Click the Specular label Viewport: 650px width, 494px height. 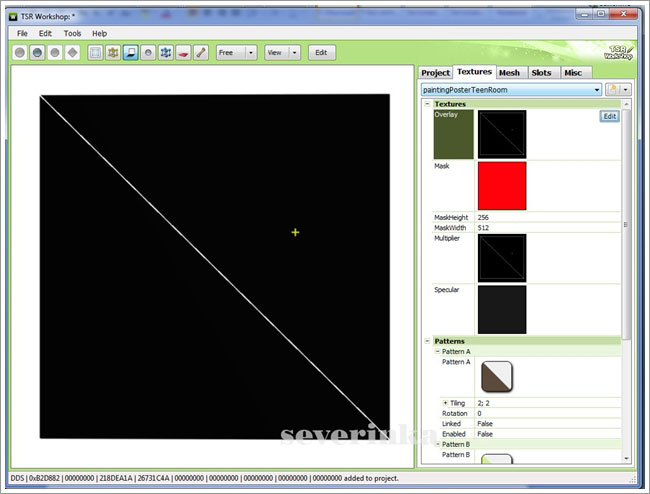pos(446,290)
